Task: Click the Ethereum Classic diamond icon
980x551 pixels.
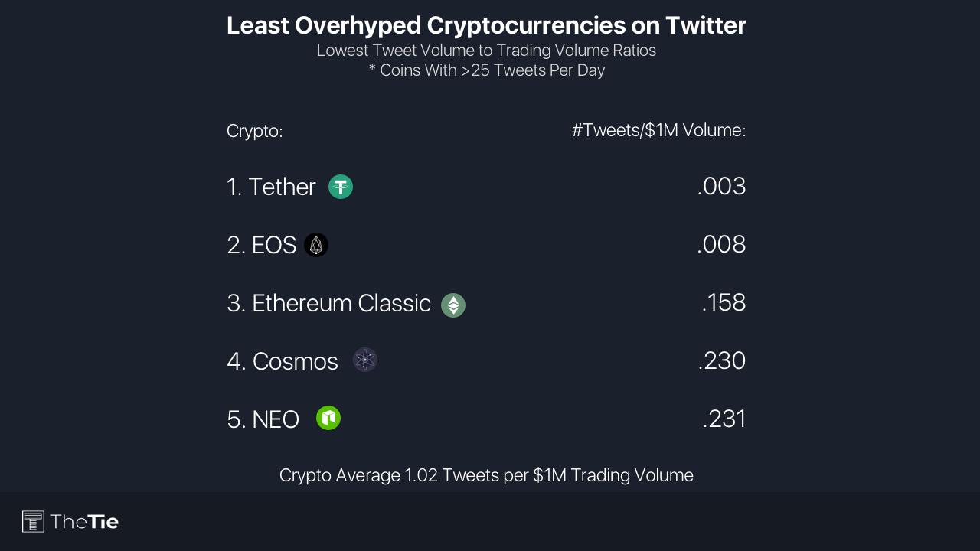Action: (x=453, y=305)
